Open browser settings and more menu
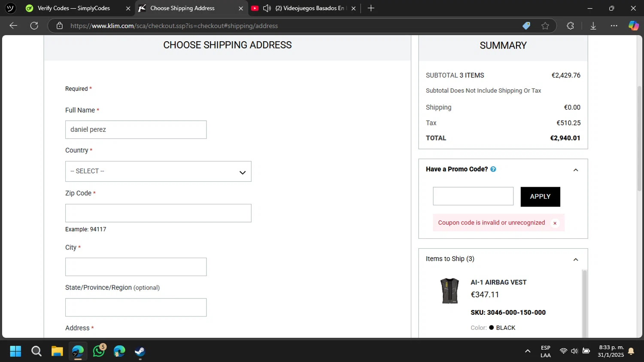 614,26
